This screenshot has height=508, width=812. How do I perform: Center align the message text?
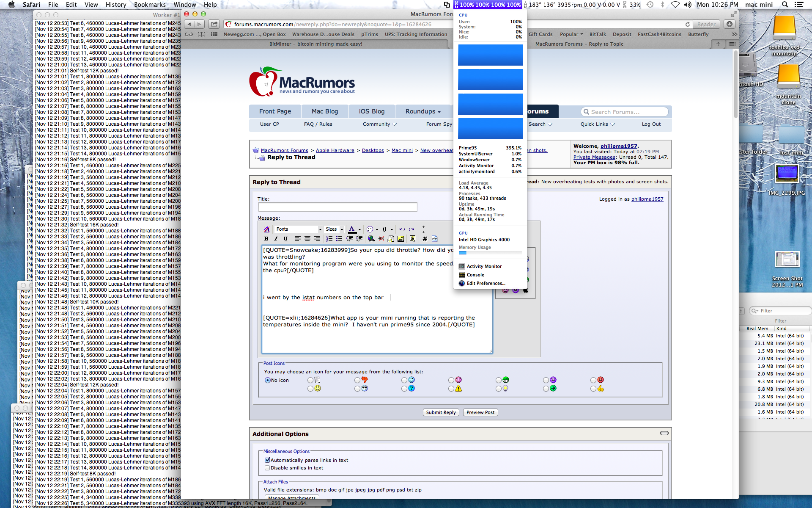[307, 239]
